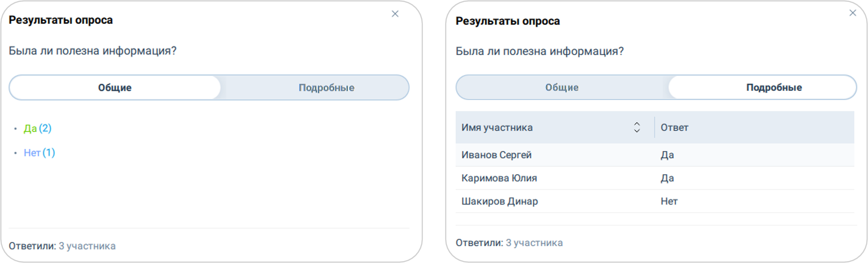Switch to the greyed Подробные tab above the answer counts
This screenshot has height=263, width=868.
(x=326, y=88)
